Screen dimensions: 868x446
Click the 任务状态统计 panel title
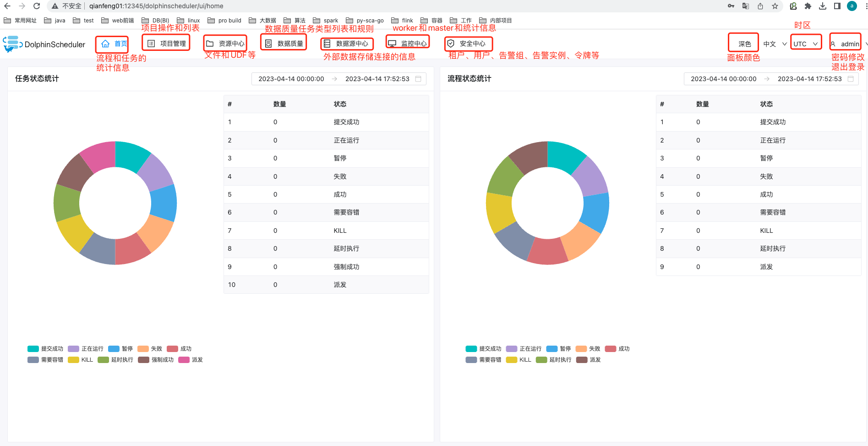(x=37, y=78)
